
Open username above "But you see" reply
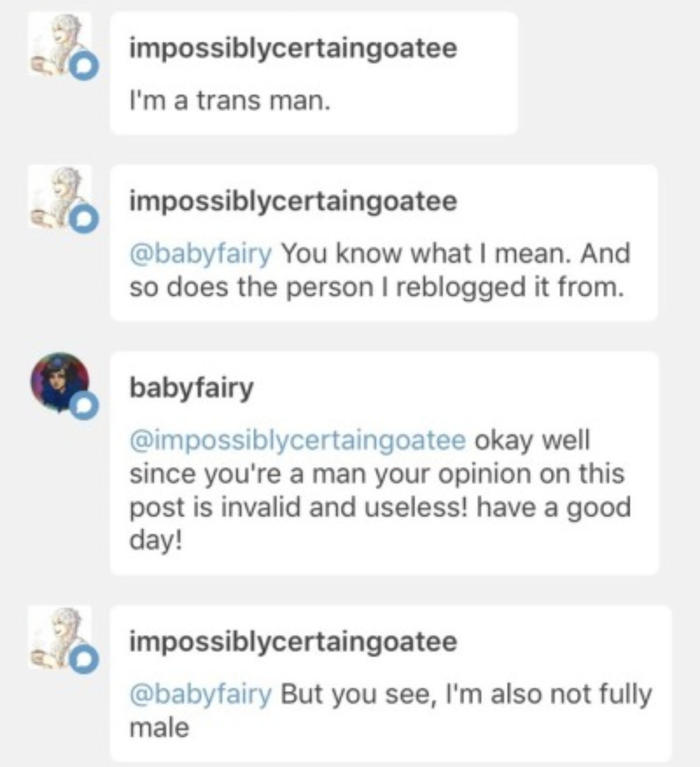293,642
